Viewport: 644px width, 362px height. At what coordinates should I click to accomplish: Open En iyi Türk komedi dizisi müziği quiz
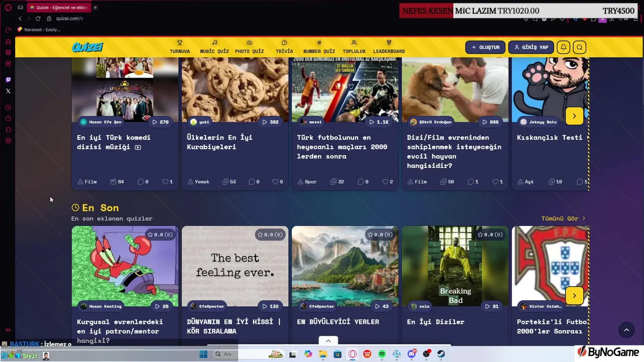(x=114, y=142)
